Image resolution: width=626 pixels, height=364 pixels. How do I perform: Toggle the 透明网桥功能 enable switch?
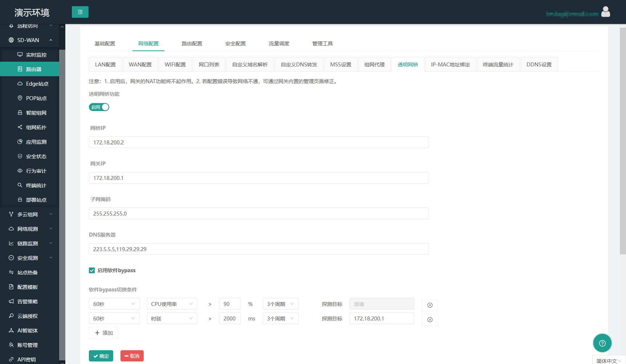click(x=99, y=107)
